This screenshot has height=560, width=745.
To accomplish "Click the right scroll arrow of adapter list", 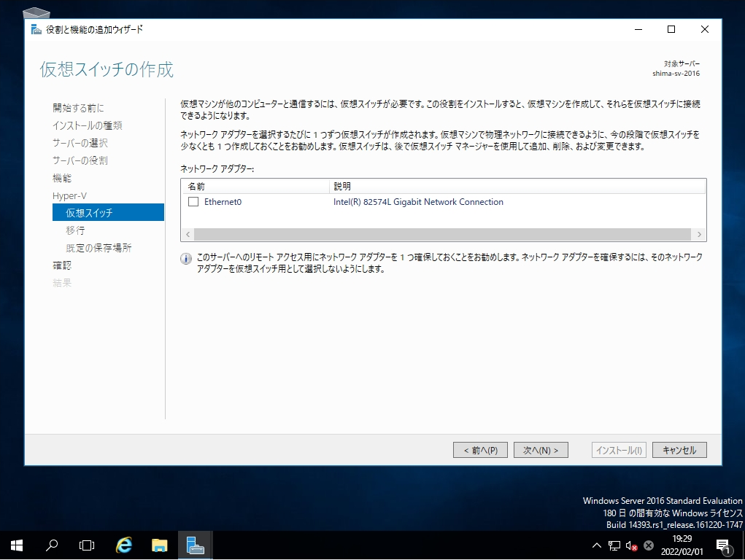I will coord(699,234).
